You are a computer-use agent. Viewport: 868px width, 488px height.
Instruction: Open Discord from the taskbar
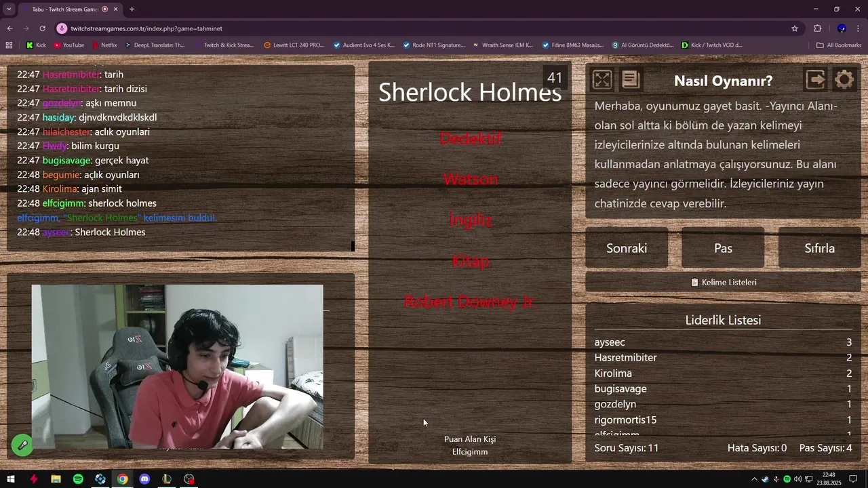[x=144, y=479]
